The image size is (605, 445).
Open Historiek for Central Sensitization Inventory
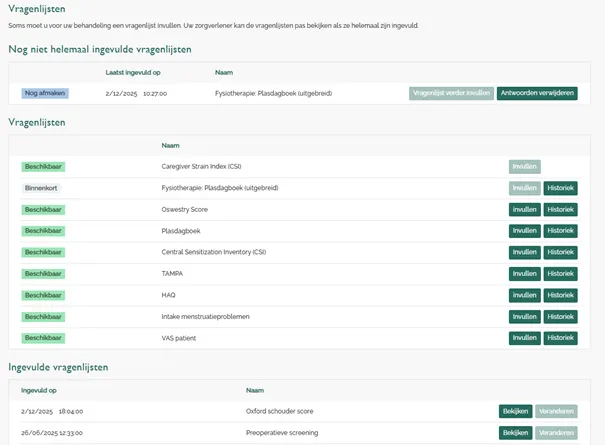[560, 252]
